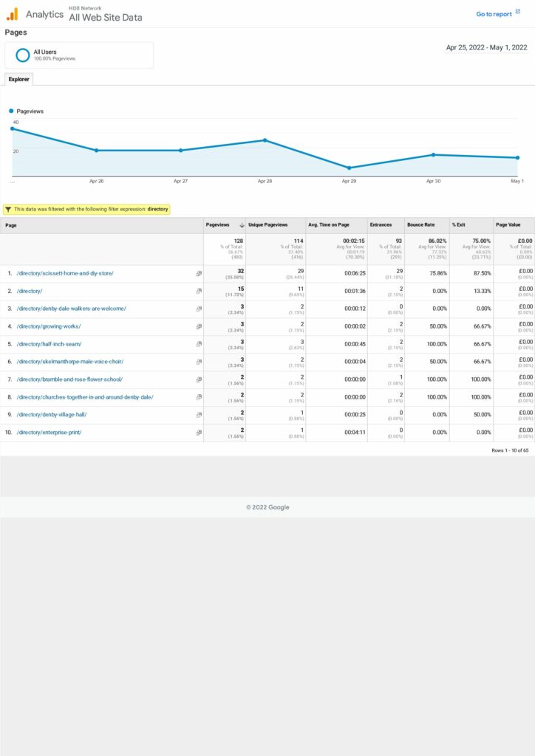The image size is (535, 756).
Task: Click the Apr 25, 2022 - May 1, 2022 date range
Action: pos(486,47)
